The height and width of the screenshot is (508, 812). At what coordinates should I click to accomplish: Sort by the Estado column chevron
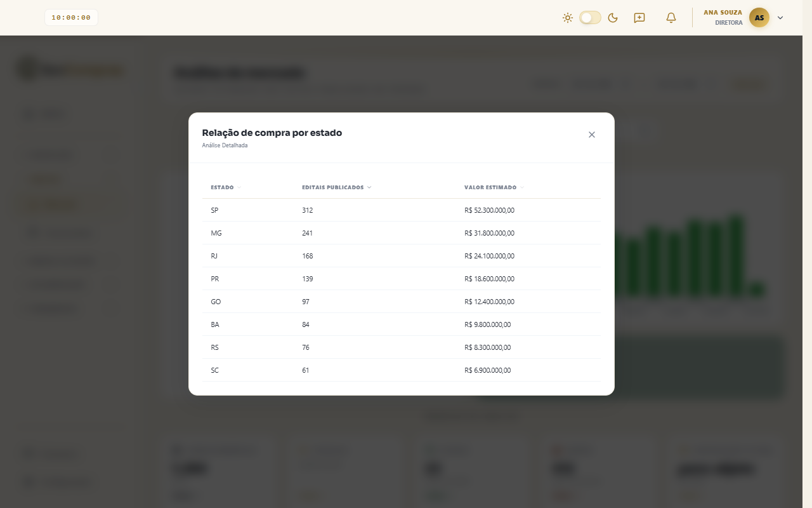click(x=239, y=187)
